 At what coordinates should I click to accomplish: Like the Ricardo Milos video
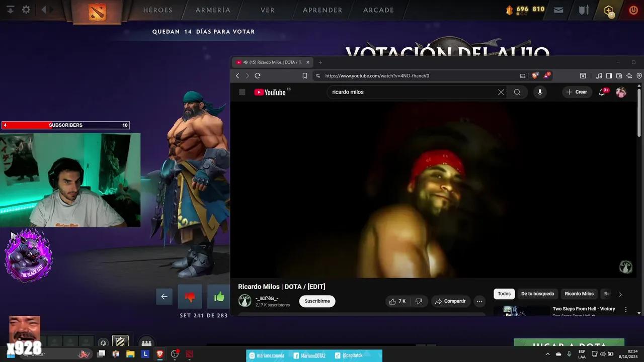coord(397,301)
